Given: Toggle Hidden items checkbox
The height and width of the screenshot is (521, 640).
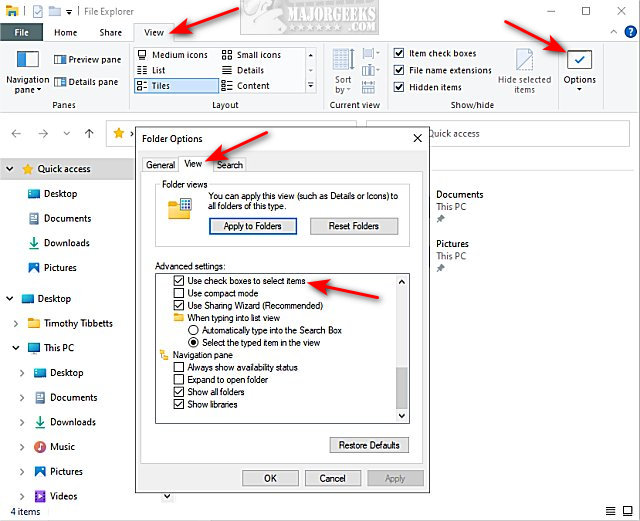Looking at the screenshot, I should pyautogui.click(x=399, y=87).
